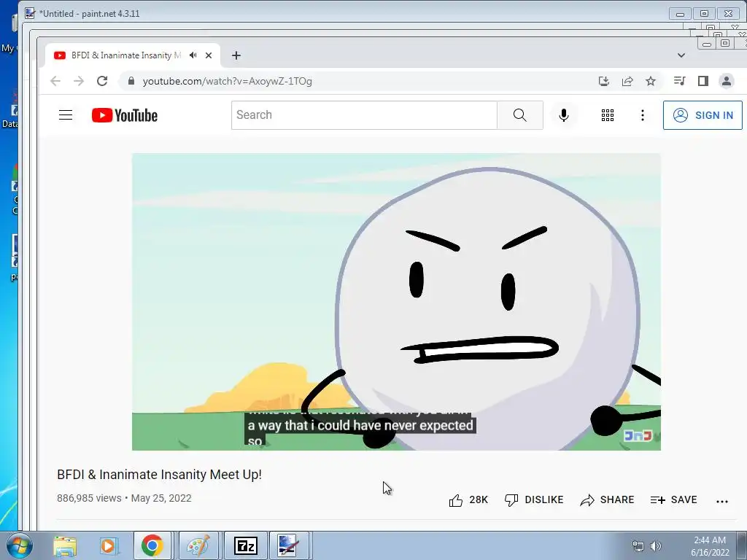The image size is (747, 560).
Task: Reload the YouTube page
Action: click(x=102, y=81)
